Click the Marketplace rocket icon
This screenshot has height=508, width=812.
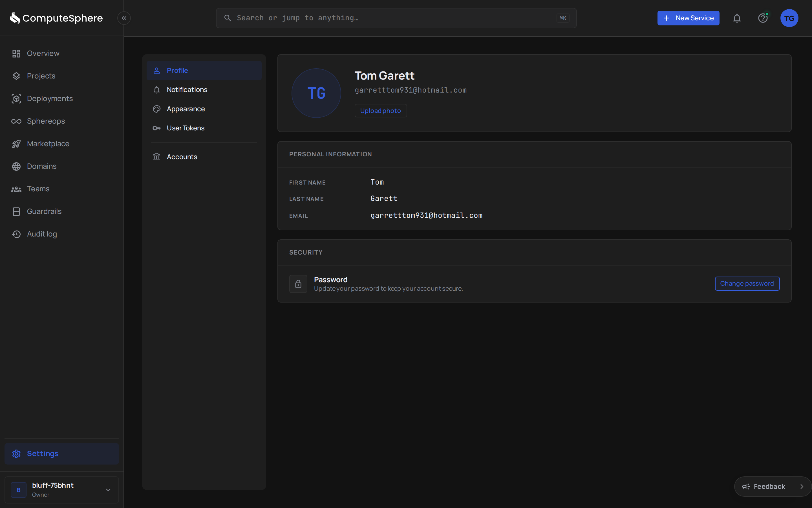click(16, 144)
